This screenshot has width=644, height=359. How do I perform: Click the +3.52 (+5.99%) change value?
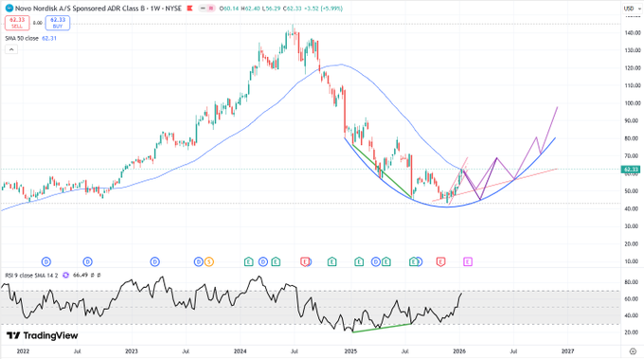coord(324,9)
